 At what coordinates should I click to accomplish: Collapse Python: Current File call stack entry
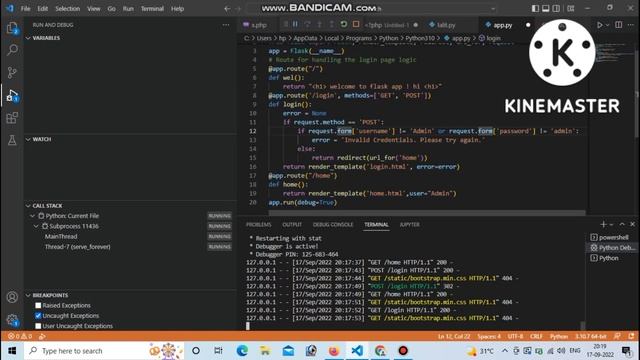tap(32, 216)
